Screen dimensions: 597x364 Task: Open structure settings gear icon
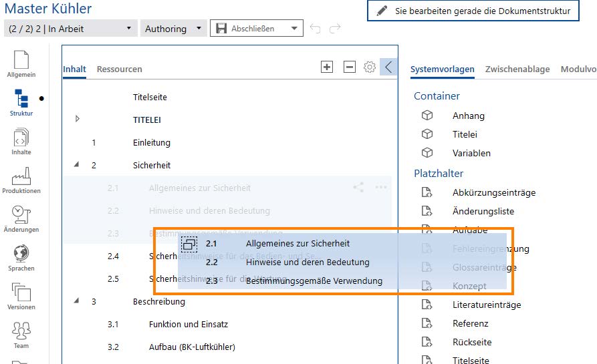(369, 67)
